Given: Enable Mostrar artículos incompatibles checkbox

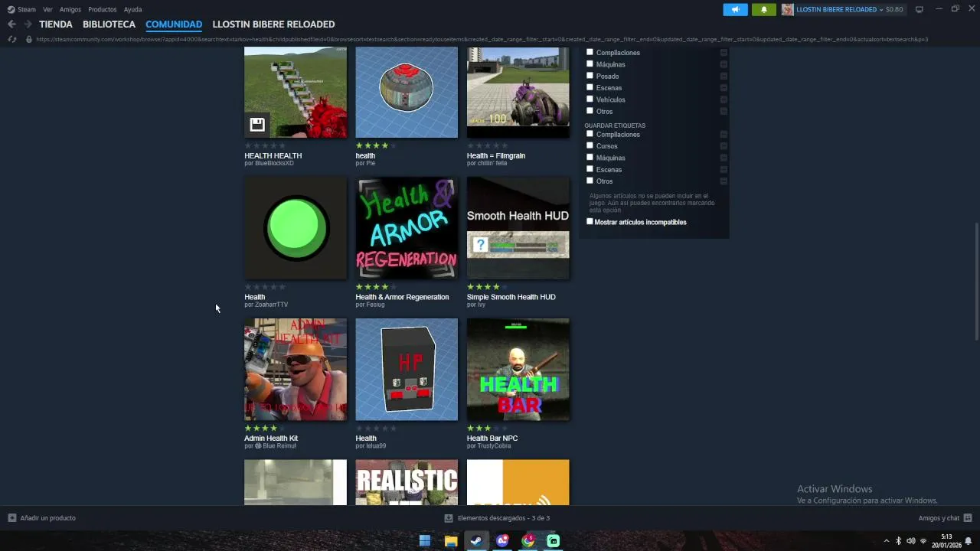Looking at the screenshot, I should (x=590, y=222).
